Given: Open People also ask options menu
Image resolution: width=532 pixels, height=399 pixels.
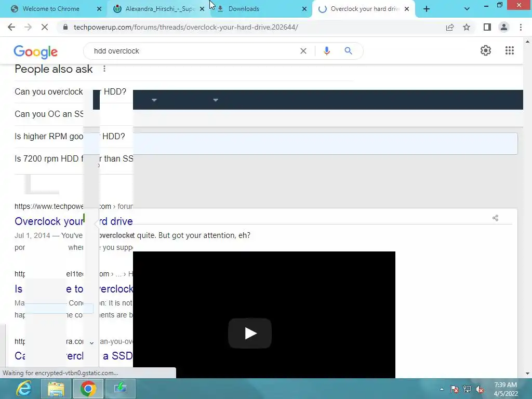Looking at the screenshot, I should [104, 69].
